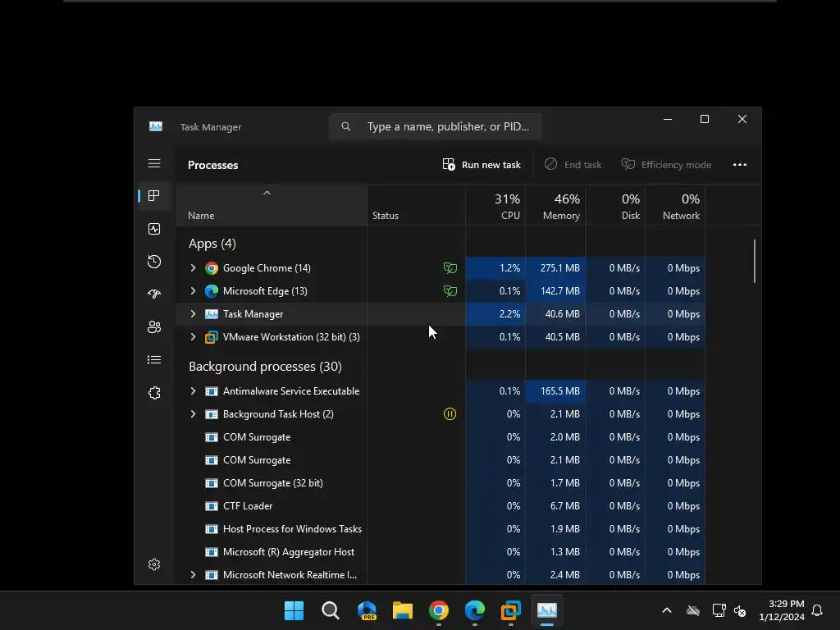Select the Processes page icon in sidebar
Viewport: 840px width, 630px height.
[x=154, y=196]
